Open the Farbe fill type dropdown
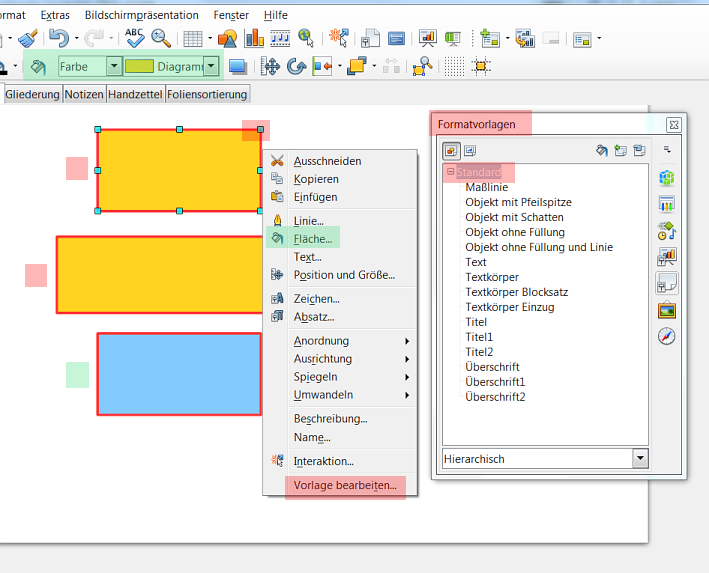The image size is (709, 573). click(x=114, y=67)
